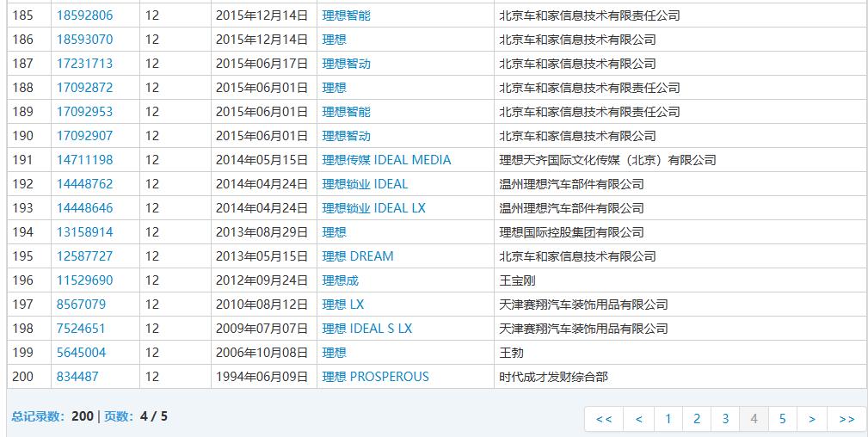Open registration number 18593070
868x437 pixels.
click(84, 40)
